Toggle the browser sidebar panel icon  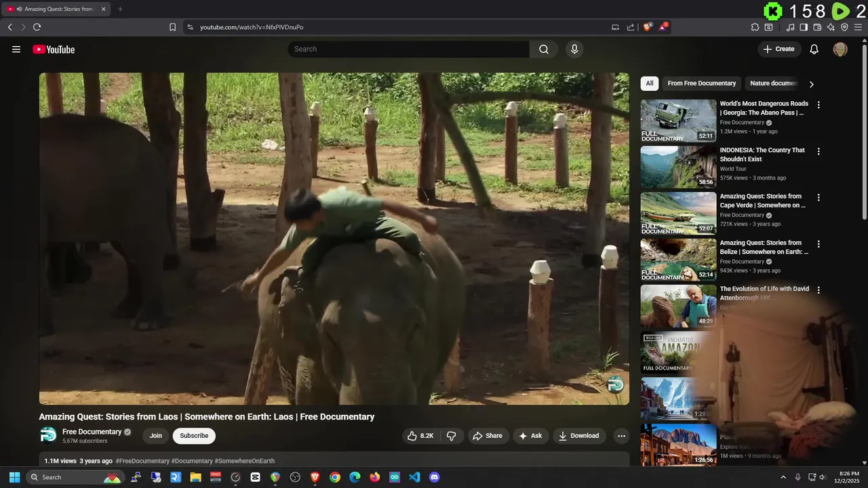pyautogui.click(x=804, y=27)
